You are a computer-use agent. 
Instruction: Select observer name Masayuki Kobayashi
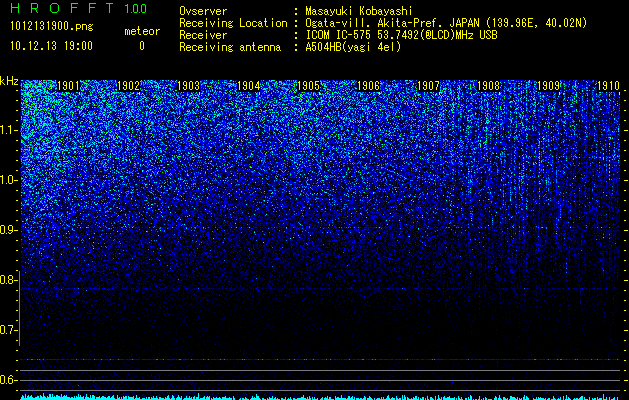point(359,11)
